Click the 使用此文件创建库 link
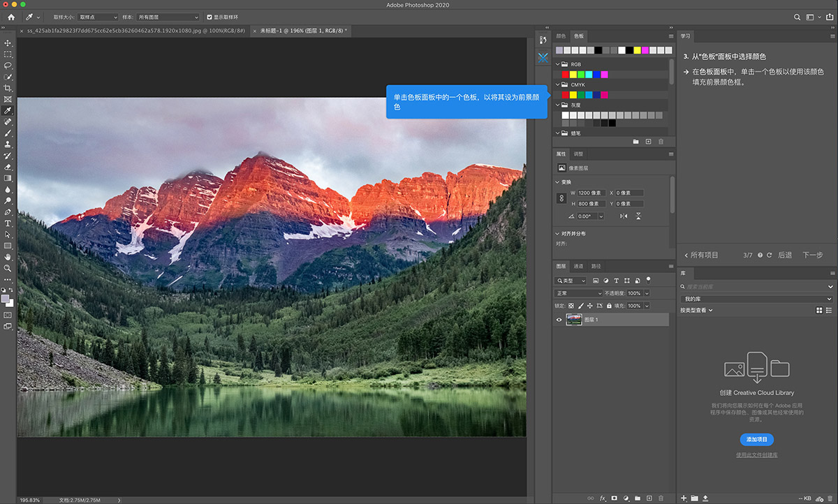Image resolution: width=838 pixels, height=504 pixels. pyautogui.click(x=757, y=455)
